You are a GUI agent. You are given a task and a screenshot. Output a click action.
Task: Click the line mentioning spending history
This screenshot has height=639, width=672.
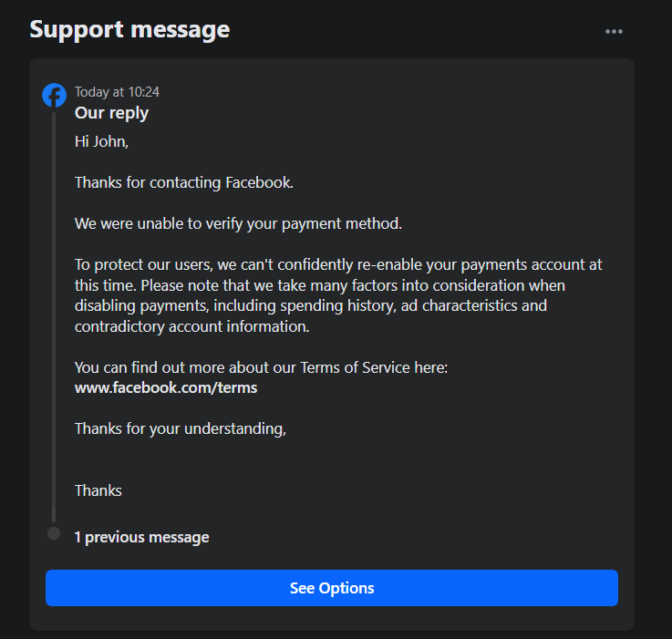click(310, 305)
